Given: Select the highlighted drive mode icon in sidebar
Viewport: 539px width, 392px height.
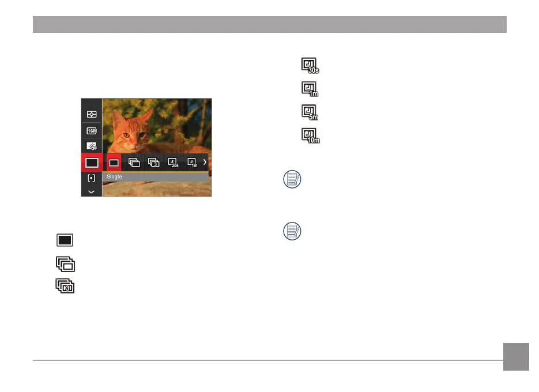Looking at the screenshot, I should 92,163.
